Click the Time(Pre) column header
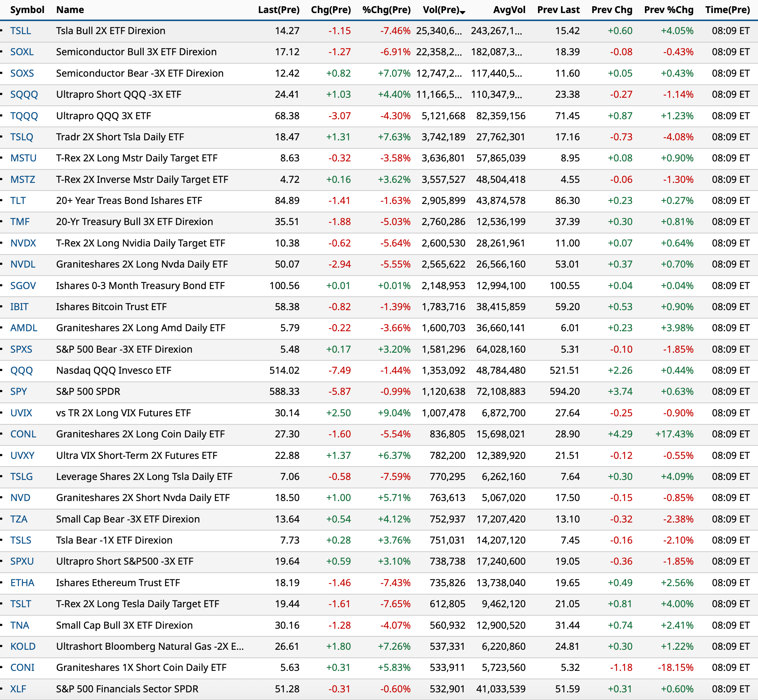 pyautogui.click(x=727, y=10)
